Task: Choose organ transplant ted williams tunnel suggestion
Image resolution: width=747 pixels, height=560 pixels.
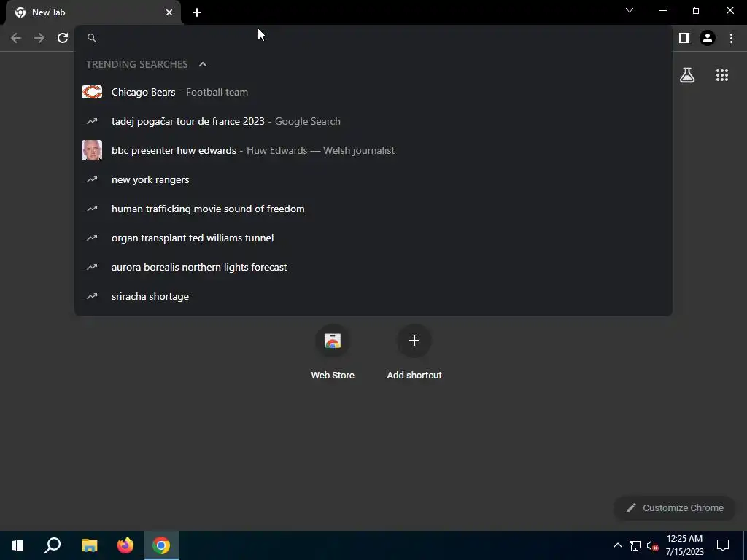Action: pos(373,238)
